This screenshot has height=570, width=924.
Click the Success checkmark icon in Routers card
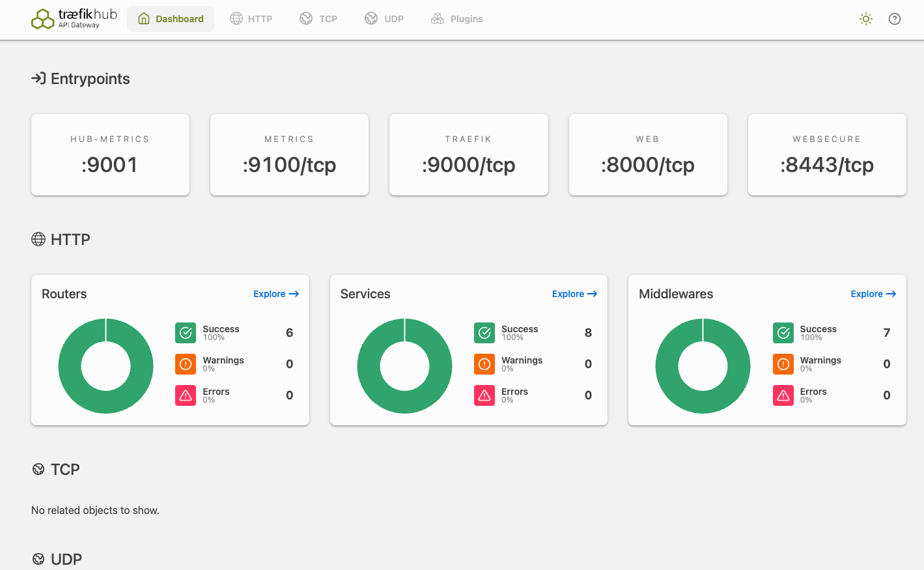point(186,333)
